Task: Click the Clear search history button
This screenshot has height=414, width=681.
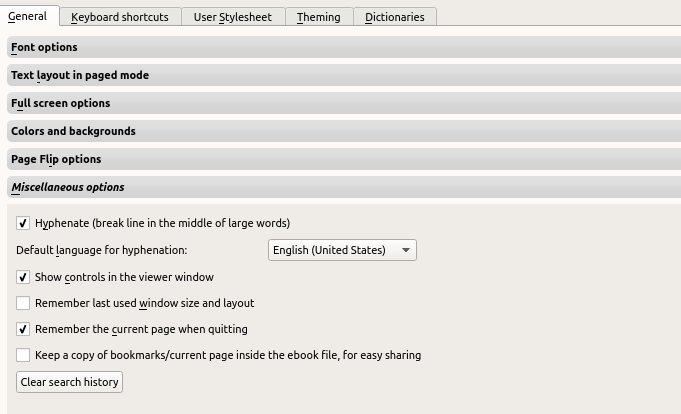Action: [69, 382]
